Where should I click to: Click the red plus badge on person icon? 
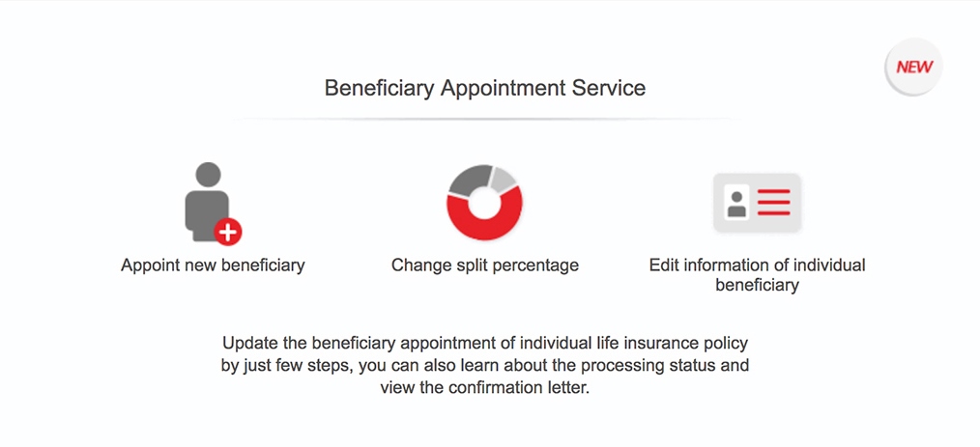[x=228, y=232]
